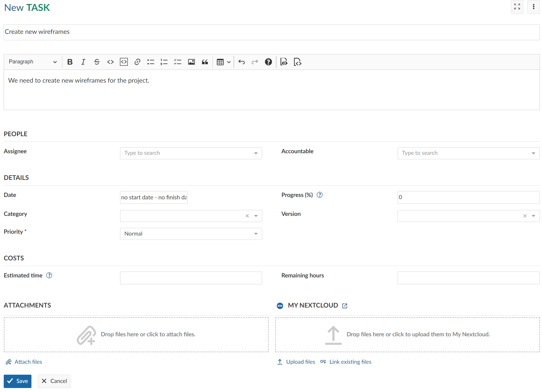Image resolution: width=542 pixels, height=392 pixels.
Task: Create a numbered list in the description
Action: [x=164, y=62]
